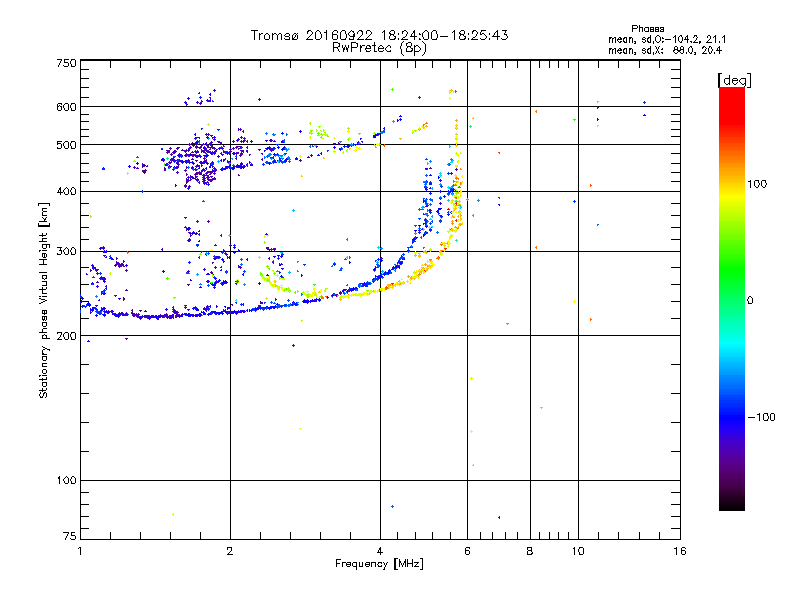Click the y-axis tick label '600'
Image resolution: width=800 pixels, height=600 pixels.
coord(66,107)
